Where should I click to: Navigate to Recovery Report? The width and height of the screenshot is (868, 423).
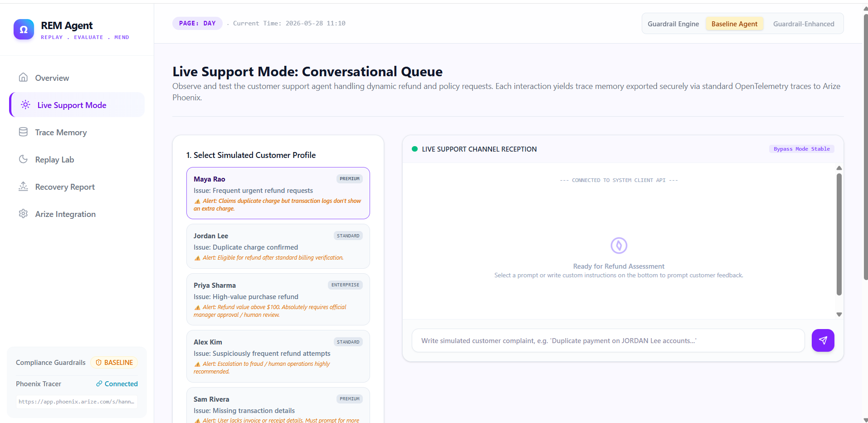[x=77, y=187]
